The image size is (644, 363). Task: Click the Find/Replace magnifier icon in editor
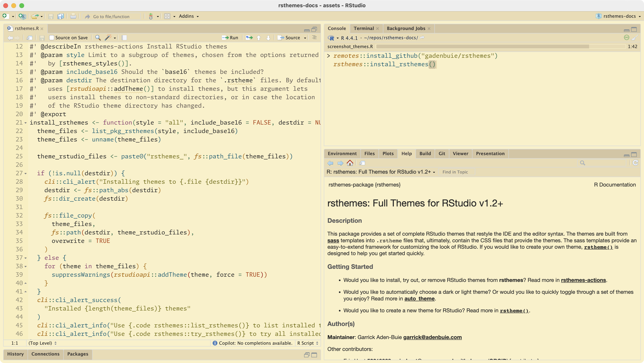98,37
